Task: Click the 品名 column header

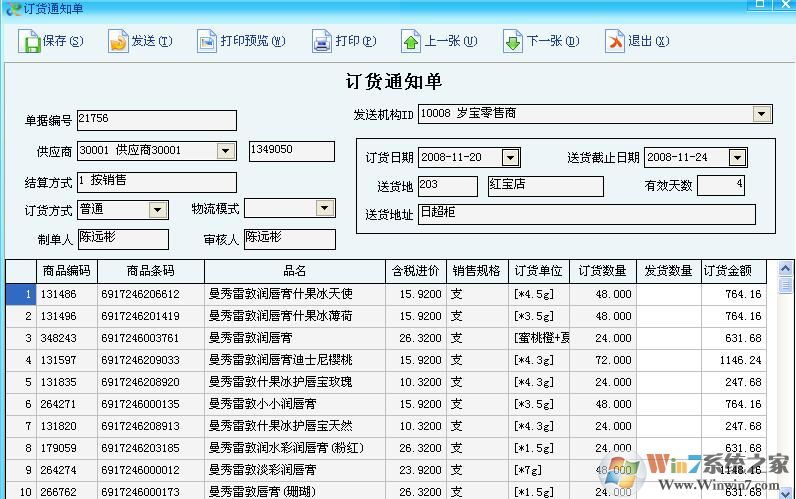Action: [295, 271]
